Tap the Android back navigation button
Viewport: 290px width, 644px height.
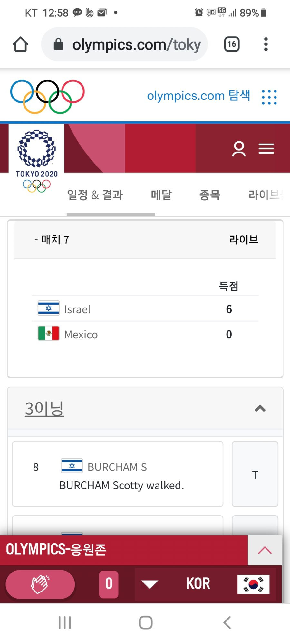tap(227, 622)
